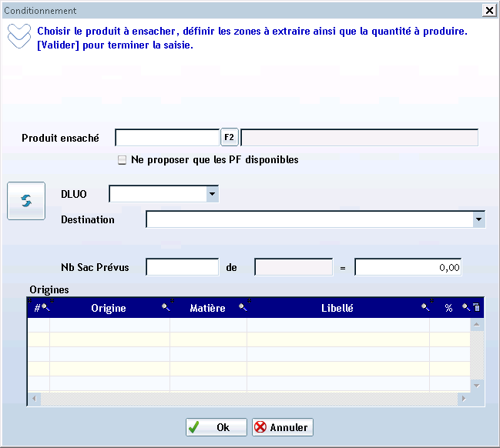
Task: Sort by the Libellé column header
Action: (x=337, y=308)
